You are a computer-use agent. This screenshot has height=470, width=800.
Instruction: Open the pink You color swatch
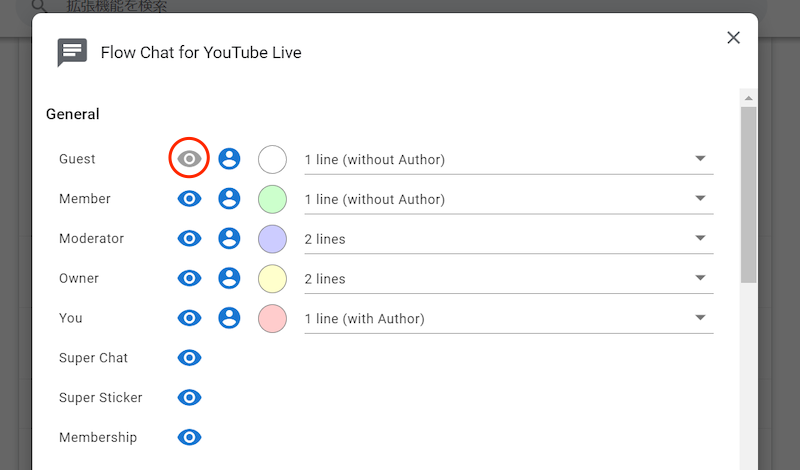click(272, 318)
